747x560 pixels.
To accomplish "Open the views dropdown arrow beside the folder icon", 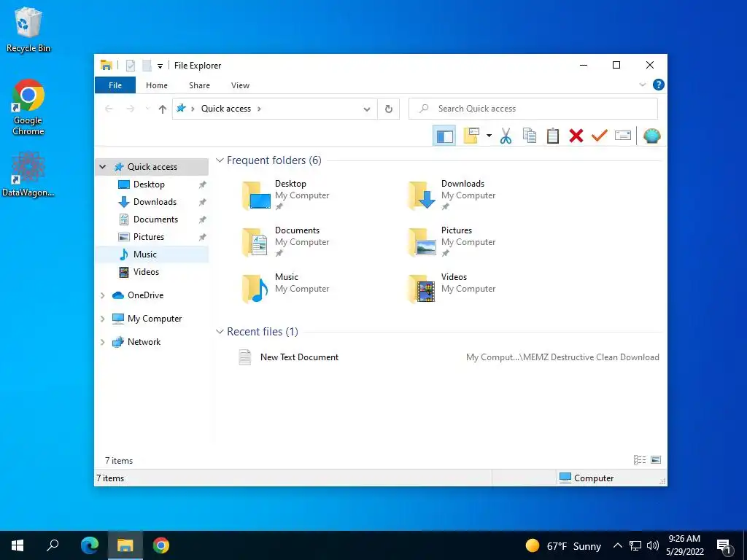I will click(489, 136).
